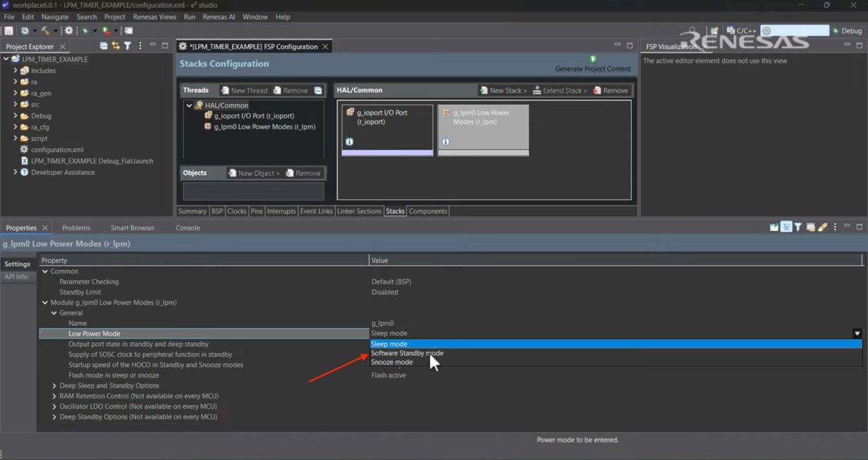Switch to the Interrupts tab
868x460 pixels.
[281, 211]
